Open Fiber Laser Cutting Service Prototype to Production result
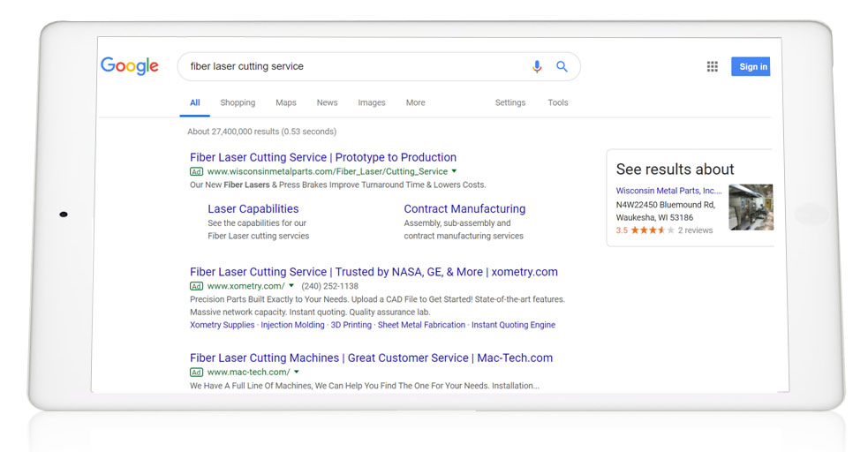 (323, 157)
